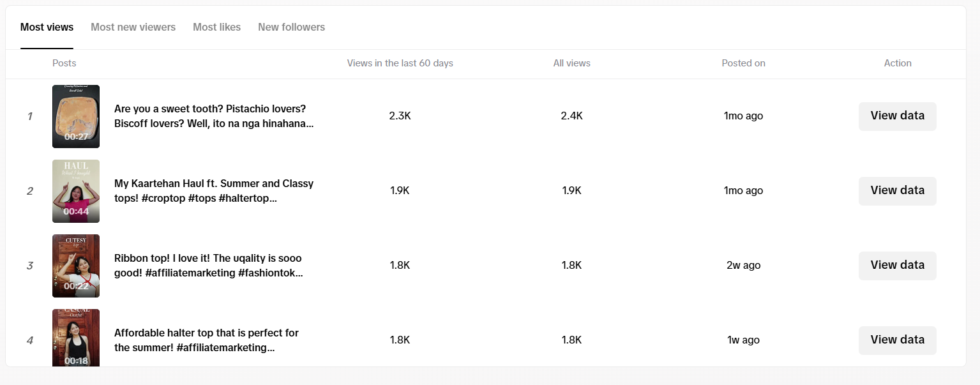Open the Ribbon top video thumbnail
Viewport: 980px width, 385px height.
pyautogui.click(x=76, y=266)
